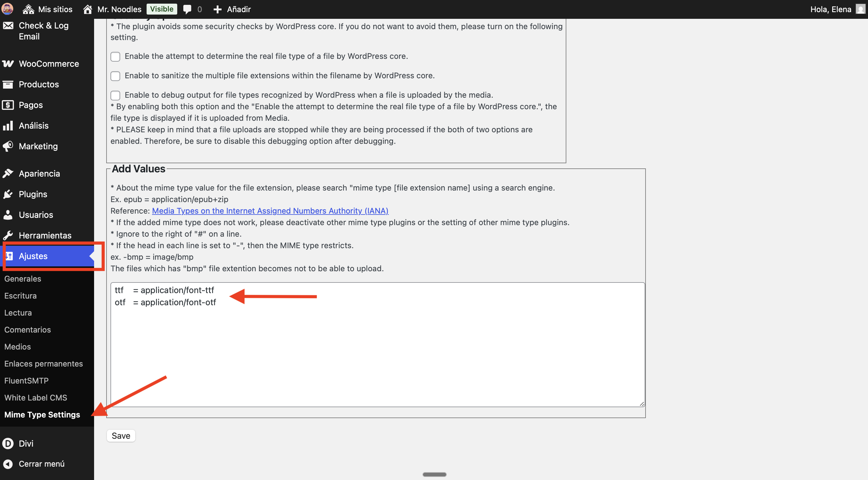Screen dimensions: 868x480
Task: Click the Herramientas wrench icon
Action: (x=8, y=235)
